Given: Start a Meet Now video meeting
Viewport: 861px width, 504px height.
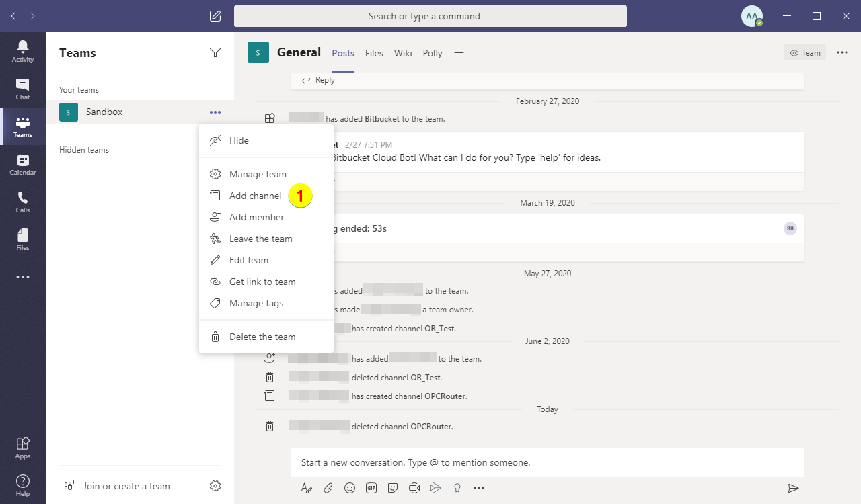Looking at the screenshot, I should (414, 488).
